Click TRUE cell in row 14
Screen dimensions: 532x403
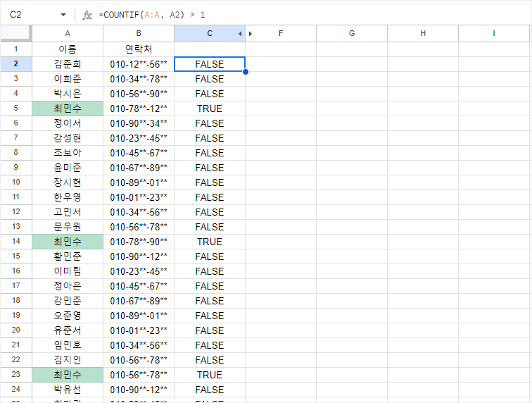210,242
